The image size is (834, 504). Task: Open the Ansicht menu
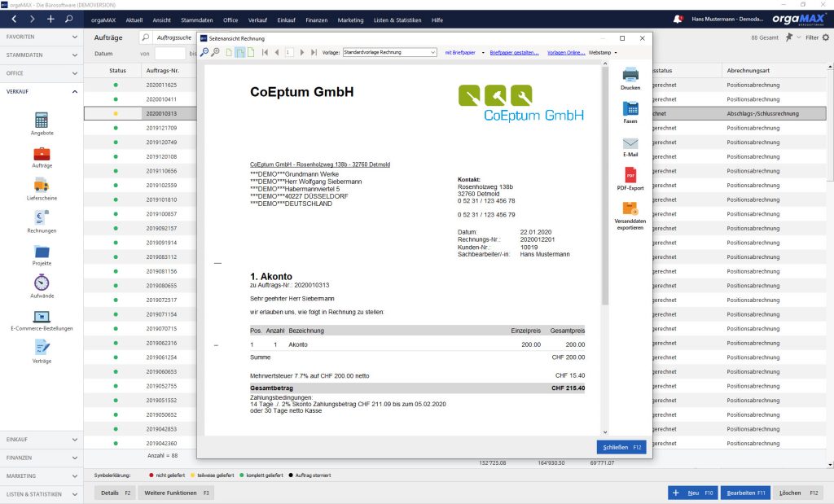[x=162, y=20]
